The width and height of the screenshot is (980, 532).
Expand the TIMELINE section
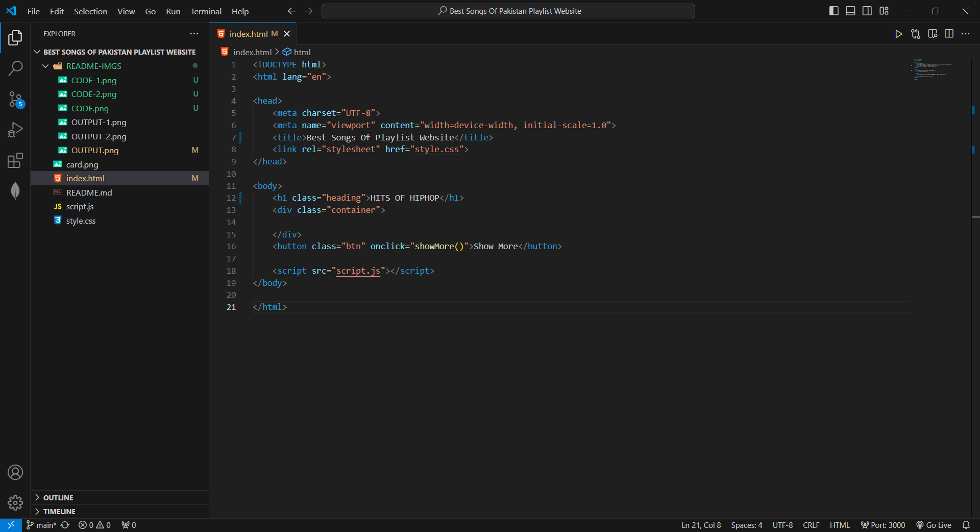pyautogui.click(x=120, y=511)
